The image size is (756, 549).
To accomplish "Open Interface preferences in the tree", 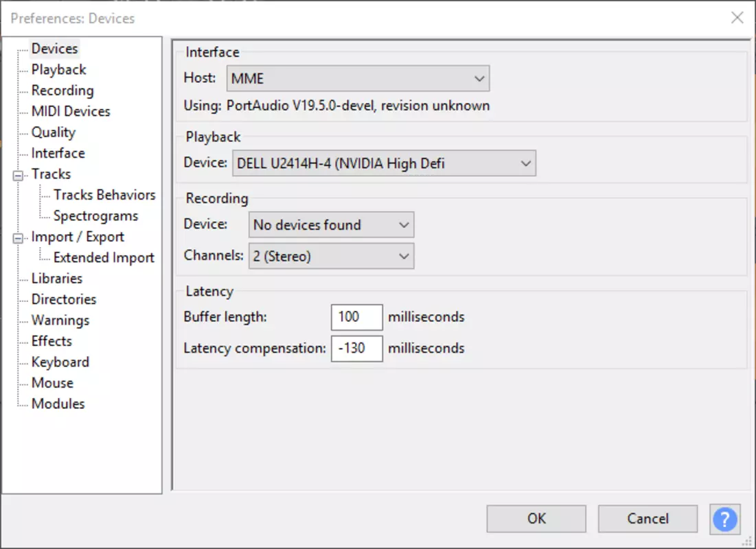I will tap(58, 153).
